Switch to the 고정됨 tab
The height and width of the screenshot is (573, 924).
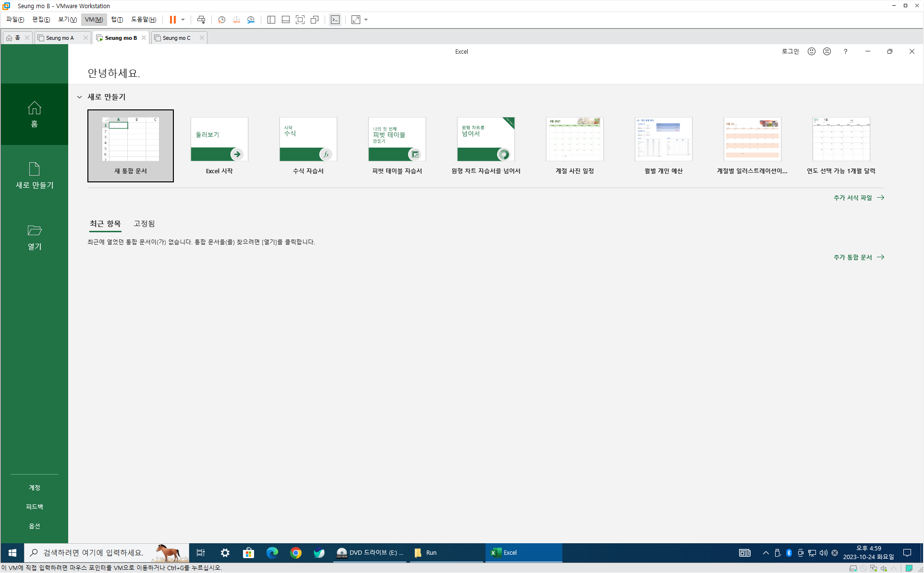click(x=144, y=224)
